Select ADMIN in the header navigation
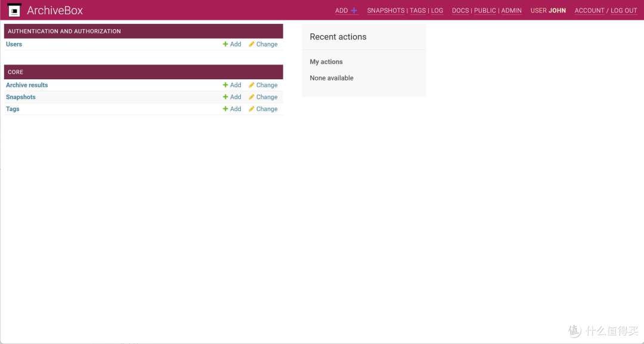Viewport: 644px width, 344px height. coord(511,11)
